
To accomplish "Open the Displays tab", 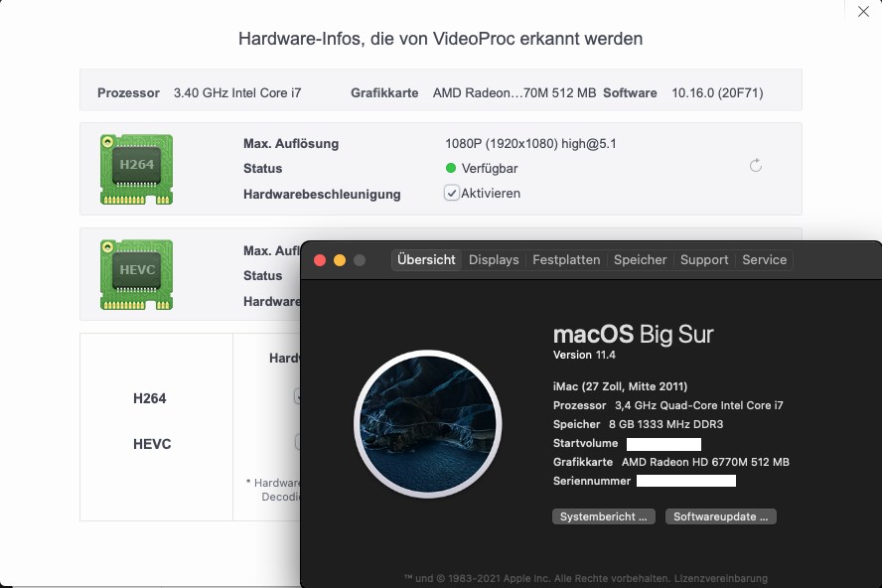I will (x=494, y=260).
